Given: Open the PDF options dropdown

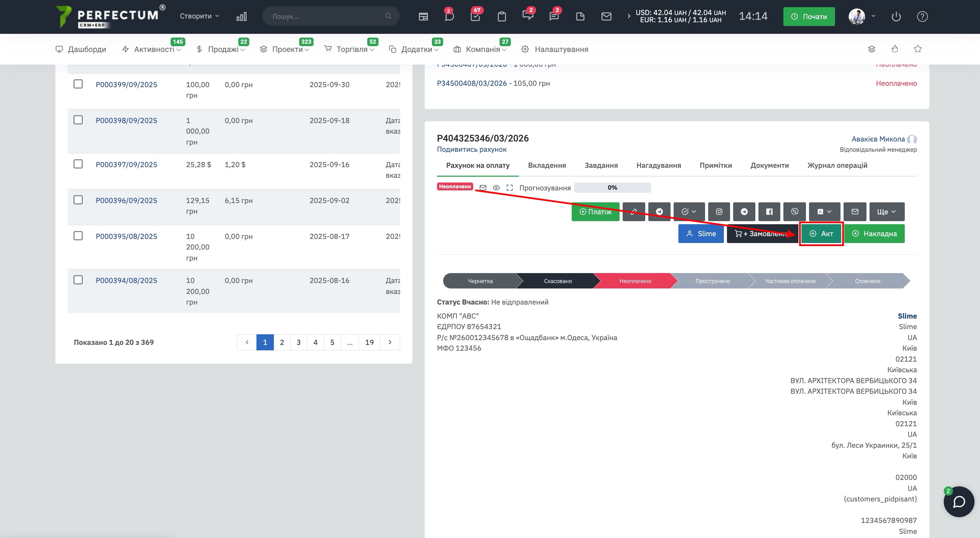Looking at the screenshot, I should coord(824,212).
